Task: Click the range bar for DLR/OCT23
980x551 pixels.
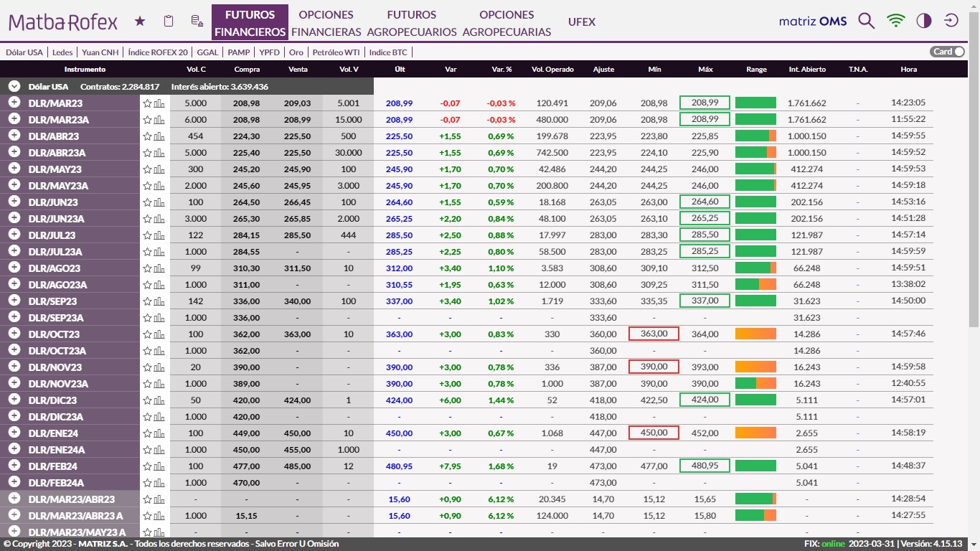Action: [755, 334]
